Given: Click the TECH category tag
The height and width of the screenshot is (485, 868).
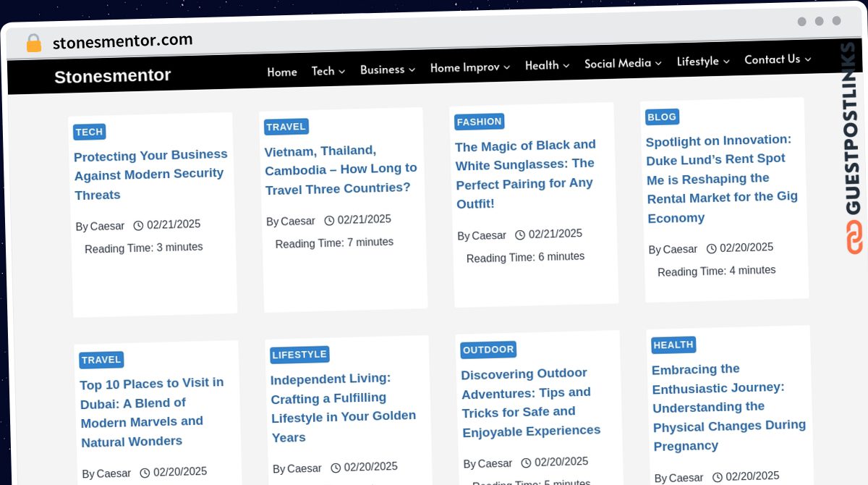Looking at the screenshot, I should pyautogui.click(x=90, y=132).
